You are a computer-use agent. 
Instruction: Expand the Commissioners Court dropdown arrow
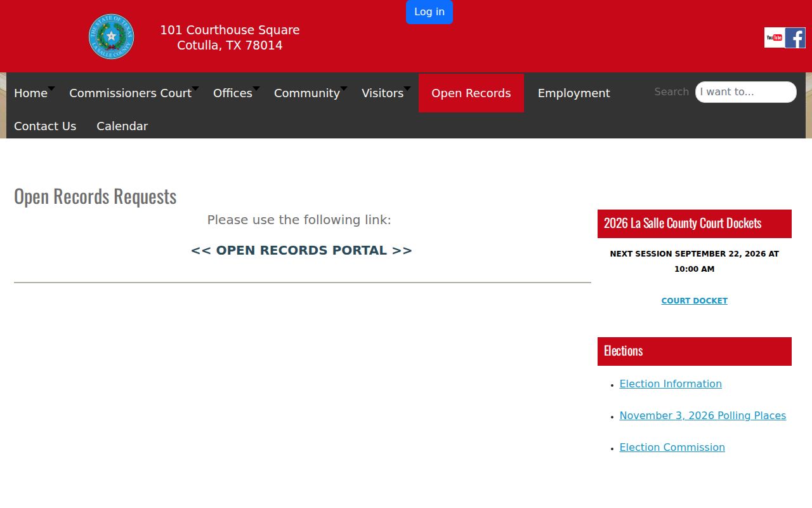195,88
